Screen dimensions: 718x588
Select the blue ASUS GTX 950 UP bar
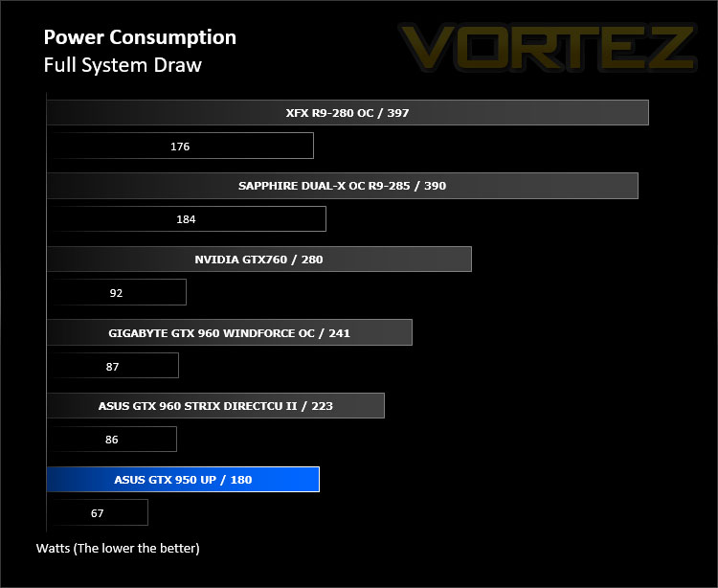click(183, 479)
